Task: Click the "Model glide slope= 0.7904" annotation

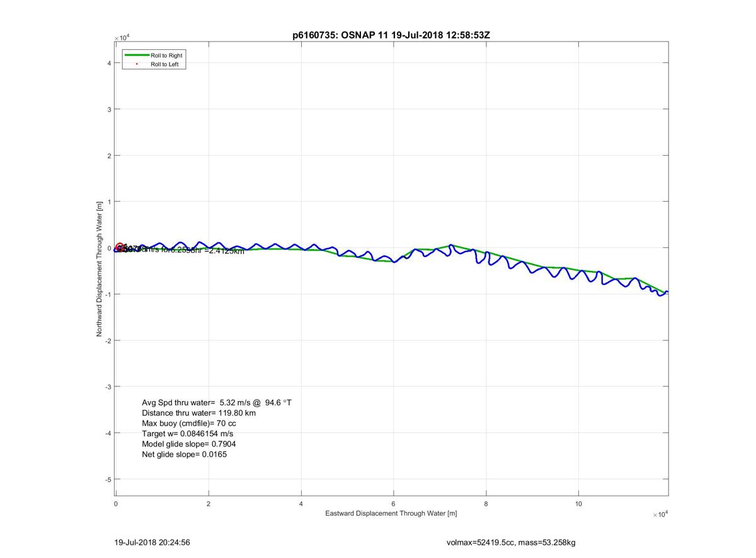Action: pos(189,444)
